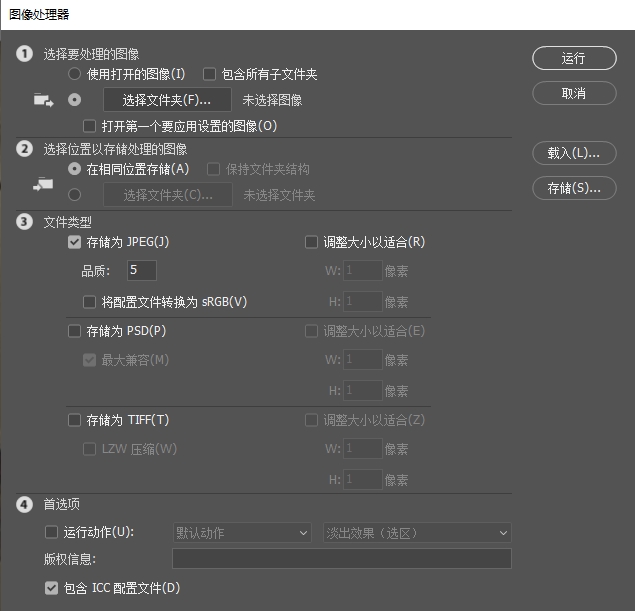Screen dimensions: 635x611
Task: Enable the 包含所有子文件夹 checkbox
Action: [210, 74]
